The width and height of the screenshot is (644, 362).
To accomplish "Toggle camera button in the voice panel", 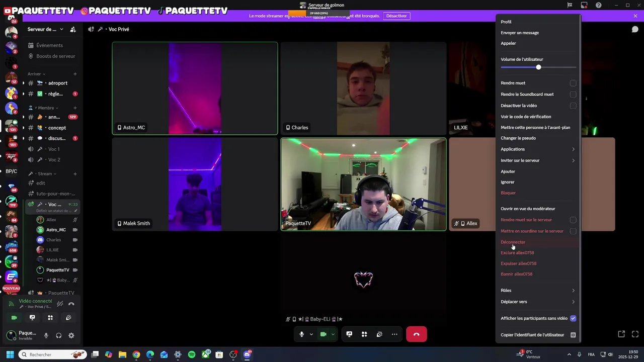I will click(x=14, y=318).
